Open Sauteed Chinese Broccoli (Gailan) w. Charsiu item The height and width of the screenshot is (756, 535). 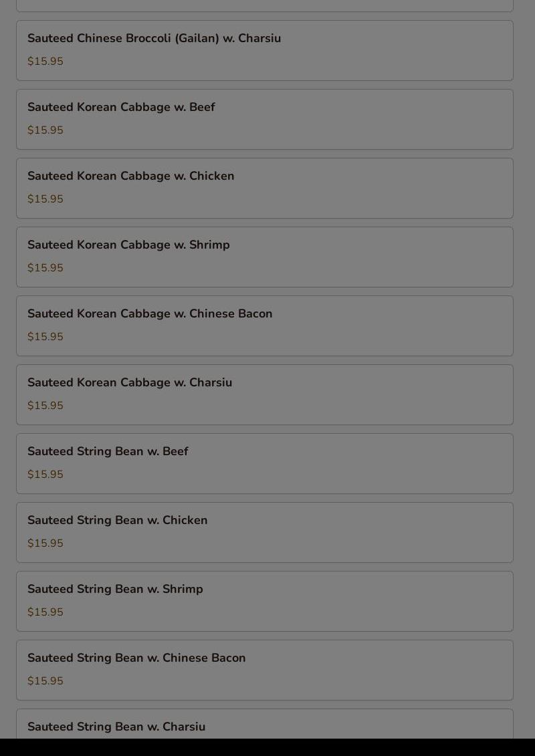coord(154,39)
